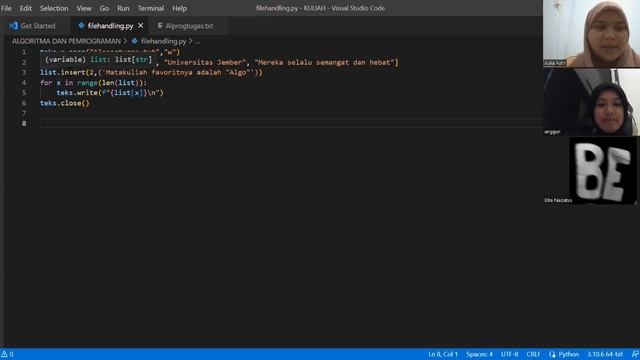640x360 pixels.
Task: Select the Python language mode in status bar
Action: pos(564,354)
